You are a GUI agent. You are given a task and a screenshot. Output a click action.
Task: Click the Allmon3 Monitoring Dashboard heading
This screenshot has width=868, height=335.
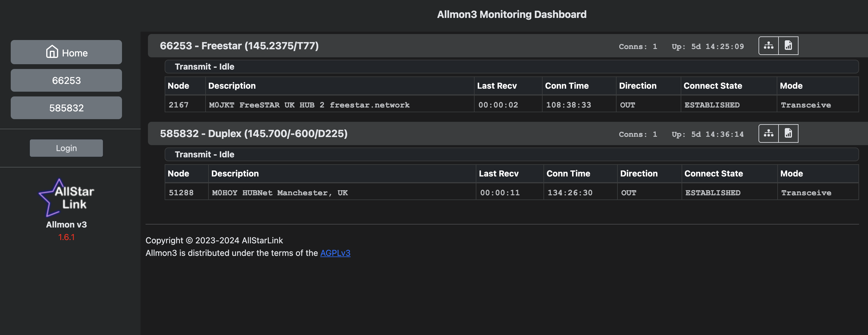click(x=511, y=15)
